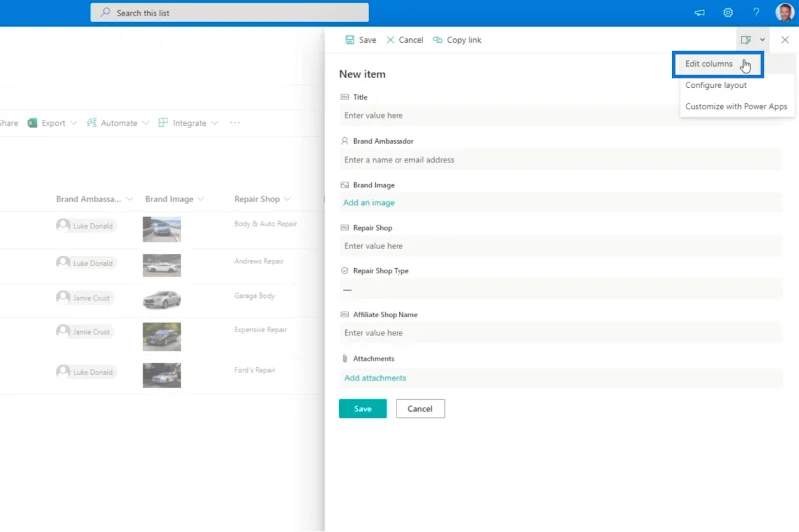Open the Repair Shop Type choice field
The height and width of the screenshot is (532, 799).
point(560,289)
